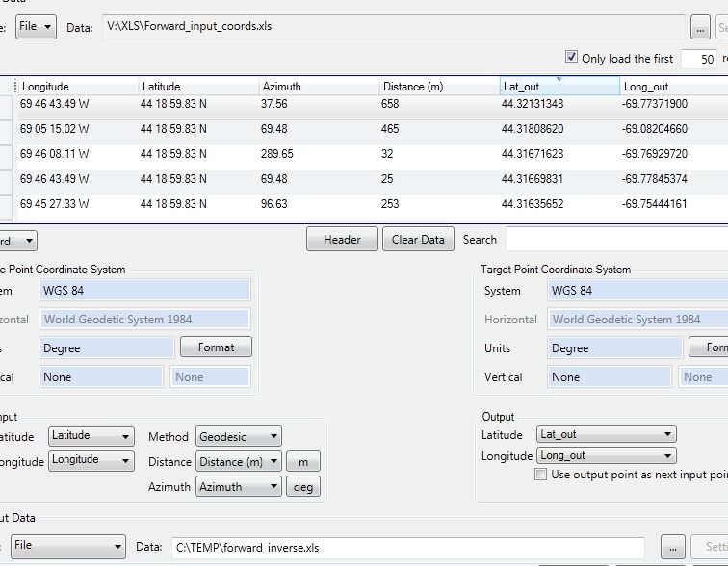Click the source System field WGS 84
The image size is (728, 566).
pyautogui.click(x=145, y=291)
